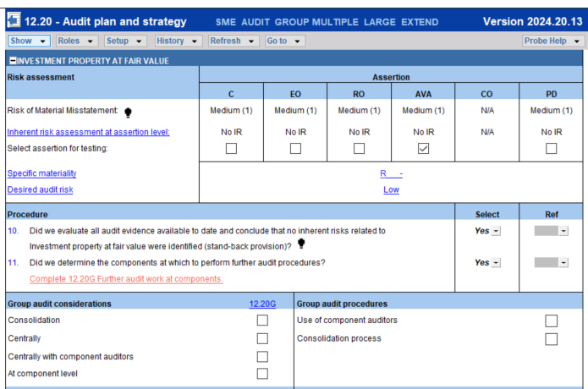Screen dimensions: 588x389
Task: Open the 12.20G group audit link
Action: pyautogui.click(x=262, y=304)
